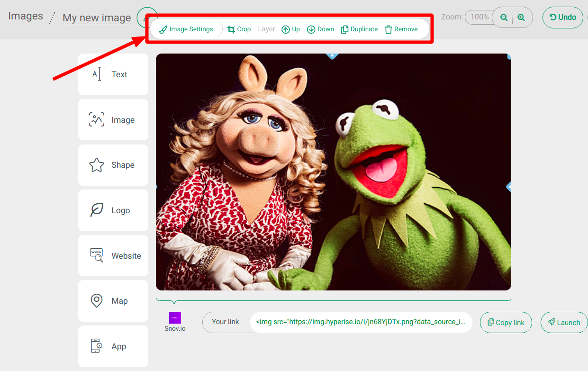
Task: Move layer Up
Action: pos(291,29)
